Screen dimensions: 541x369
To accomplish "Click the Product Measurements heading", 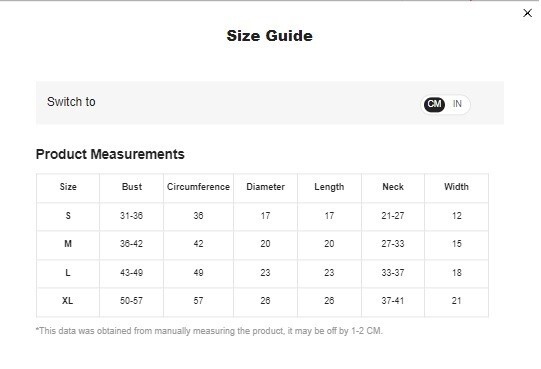I will pos(110,154).
